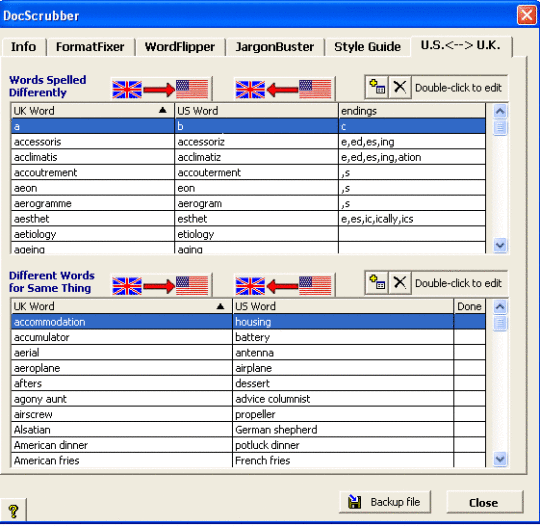Sort spelling table by US Word header

pyautogui.click(x=256, y=111)
